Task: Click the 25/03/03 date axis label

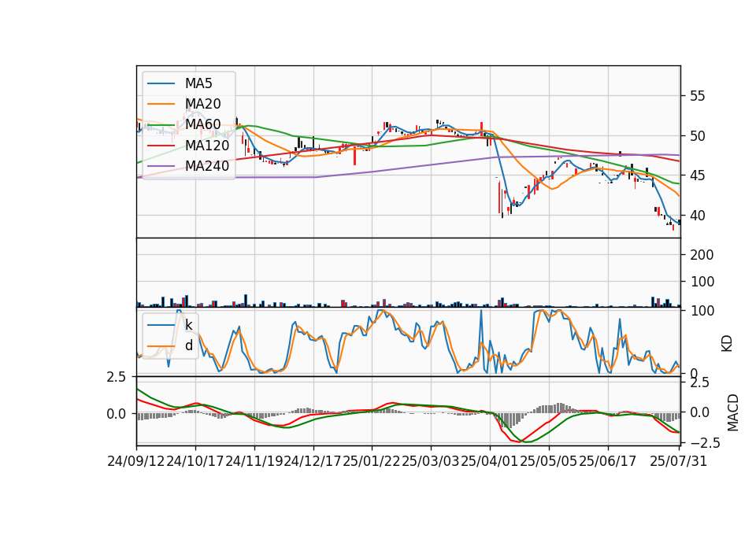Action: (431, 461)
